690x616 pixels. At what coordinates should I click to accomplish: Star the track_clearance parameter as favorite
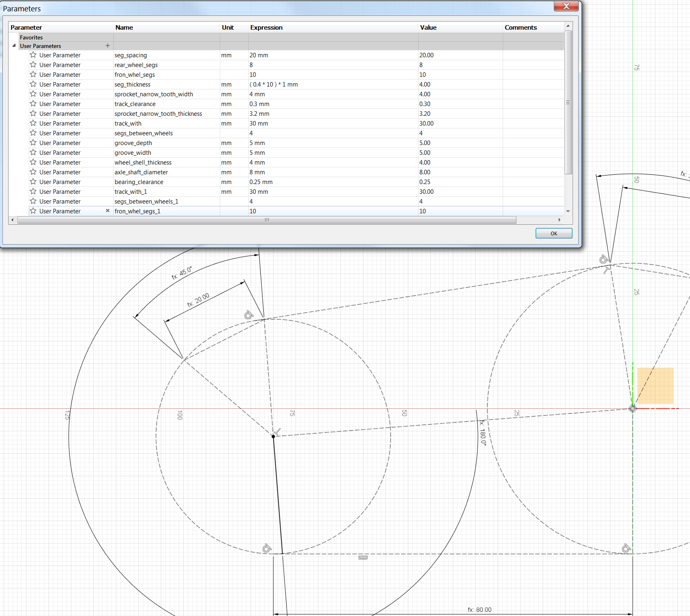pos(33,104)
